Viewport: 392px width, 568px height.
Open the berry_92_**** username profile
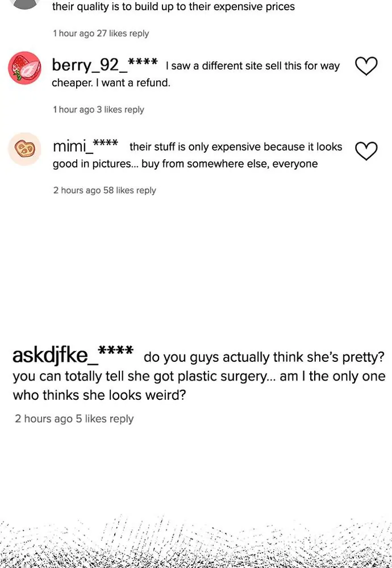(x=105, y=65)
